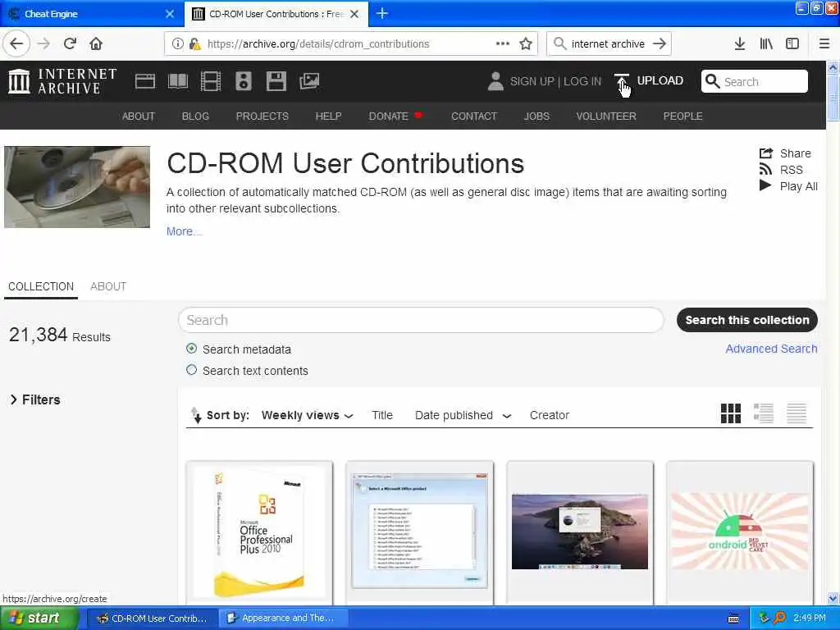
Task: Focus the collection search field
Action: coord(421,320)
